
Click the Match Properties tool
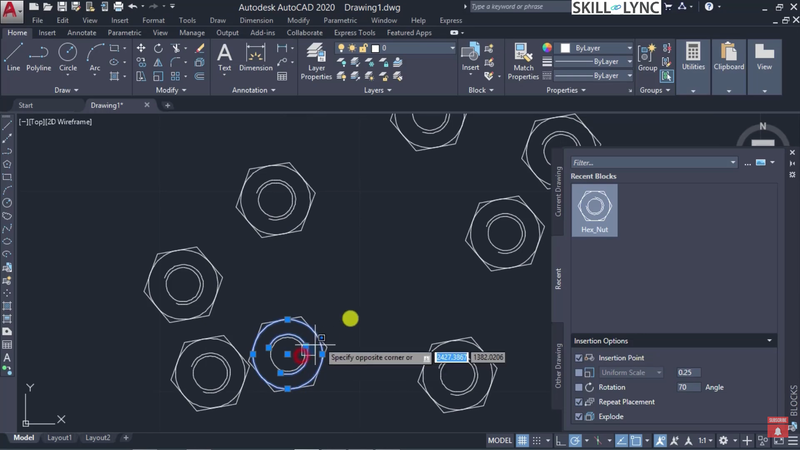coord(523,58)
